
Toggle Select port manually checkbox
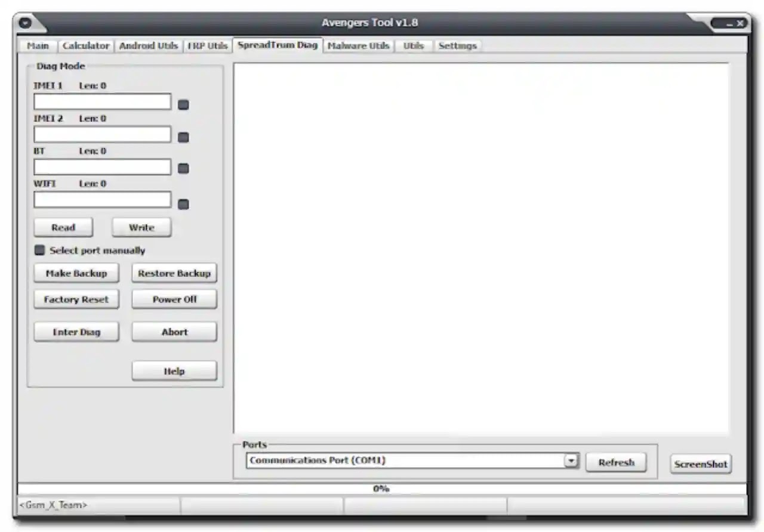click(40, 250)
